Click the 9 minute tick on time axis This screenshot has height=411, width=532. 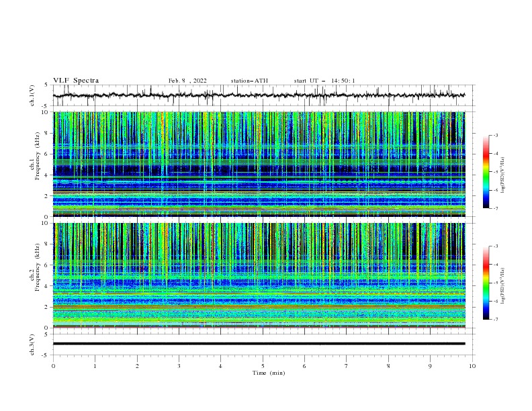coord(430,366)
